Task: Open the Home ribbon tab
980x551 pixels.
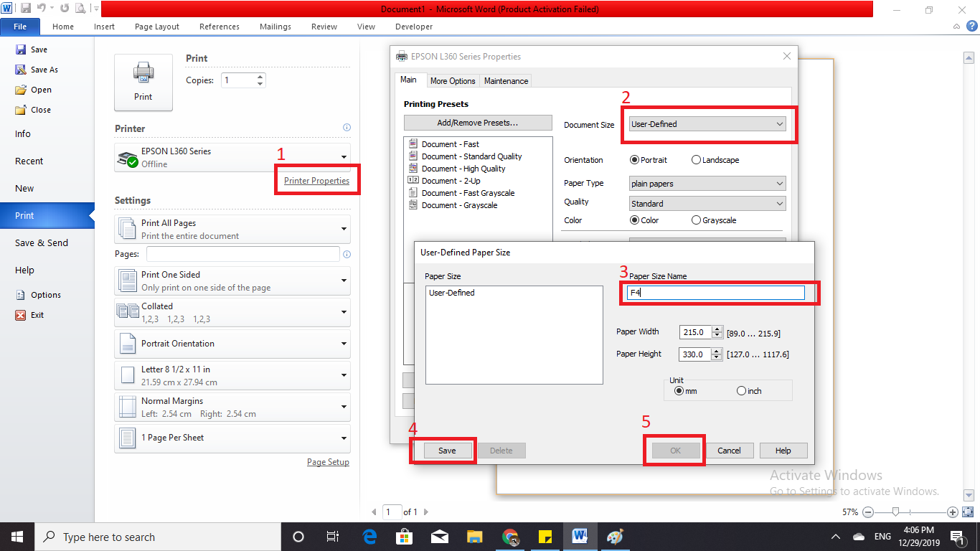Action: click(x=63, y=27)
